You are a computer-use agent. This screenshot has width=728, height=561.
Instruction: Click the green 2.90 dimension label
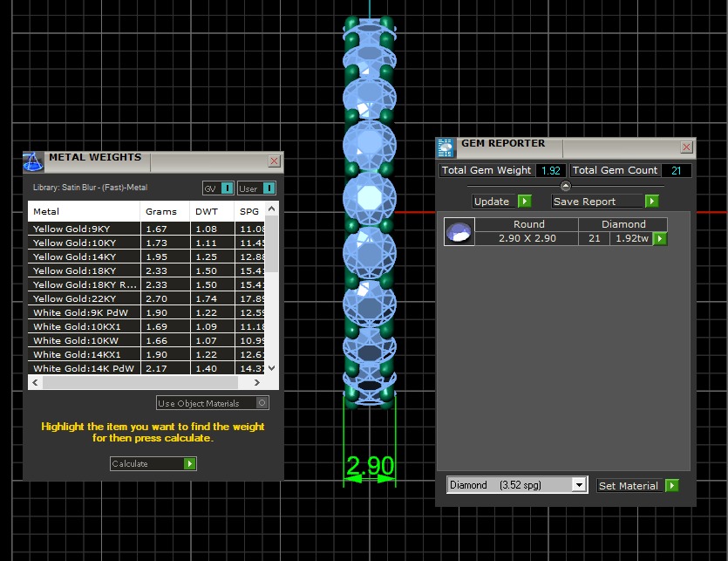point(370,465)
